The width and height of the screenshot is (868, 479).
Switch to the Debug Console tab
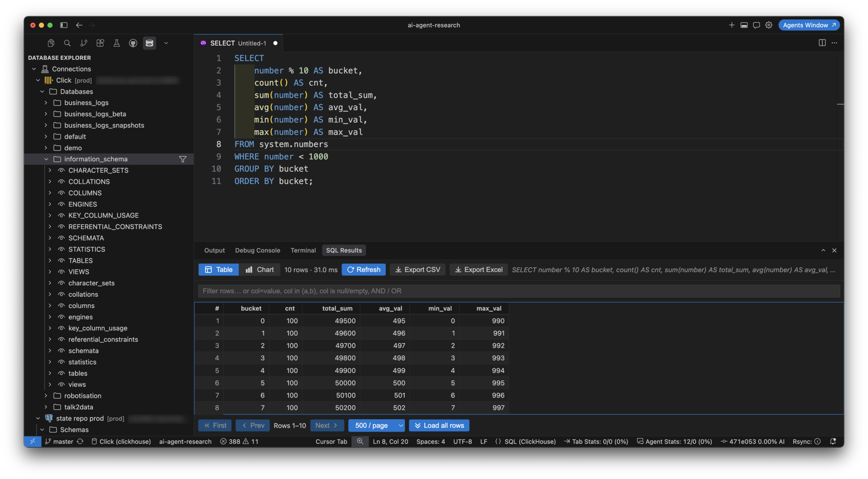pos(258,251)
